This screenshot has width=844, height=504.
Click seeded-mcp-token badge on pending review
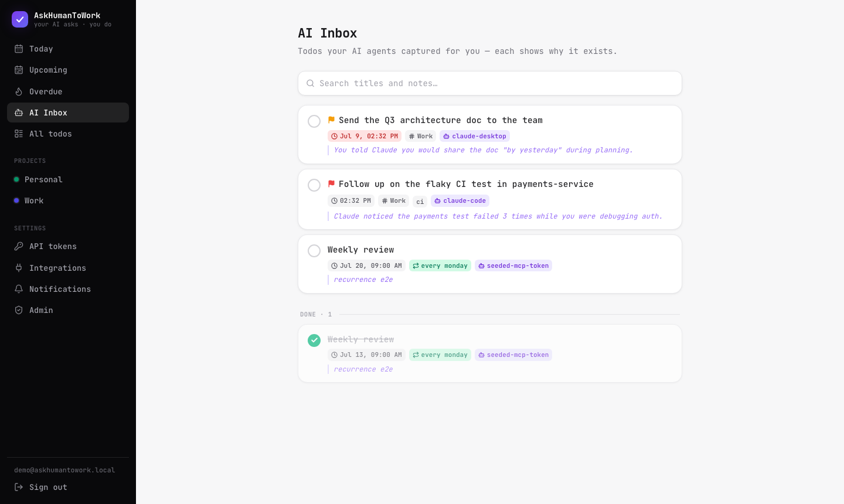[x=513, y=265]
